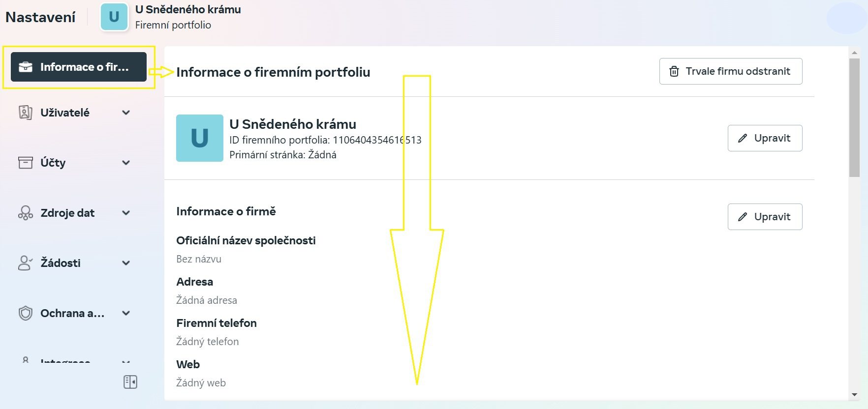Viewport: 868px width, 409px height.
Task: Open the Uživatelé sidebar menu item
Action: coord(65,113)
